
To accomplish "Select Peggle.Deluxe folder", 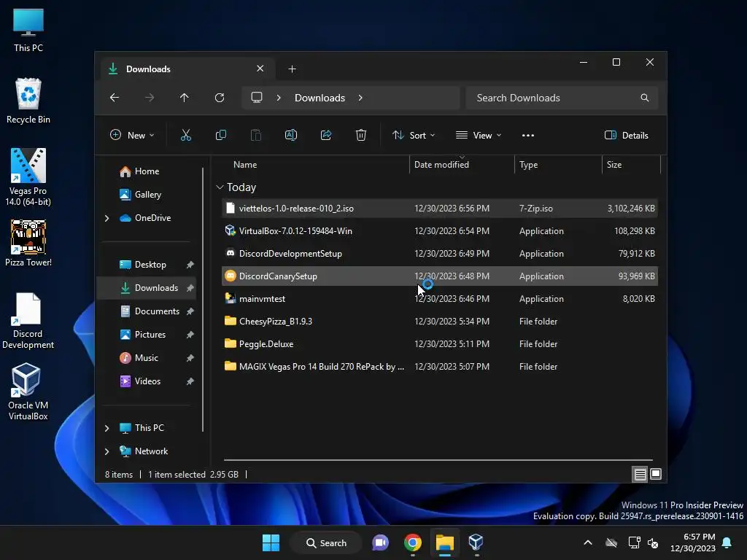I will click(x=440, y=344).
